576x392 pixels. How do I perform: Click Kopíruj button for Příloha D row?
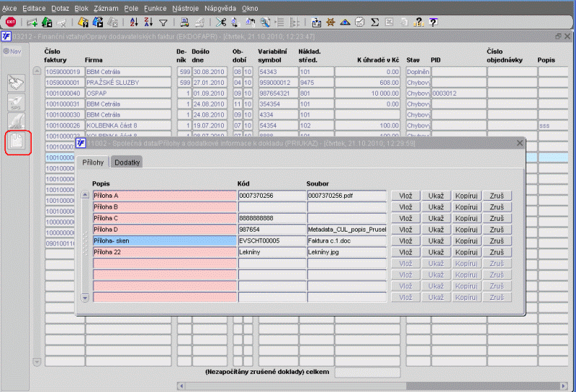click(467, 229)
